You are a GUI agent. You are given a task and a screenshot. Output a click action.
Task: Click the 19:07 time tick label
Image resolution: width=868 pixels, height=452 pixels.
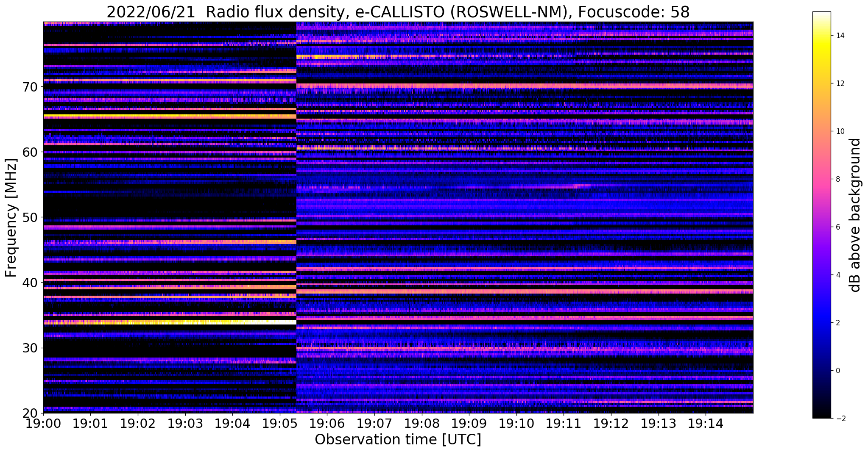(x=374, y=424)
